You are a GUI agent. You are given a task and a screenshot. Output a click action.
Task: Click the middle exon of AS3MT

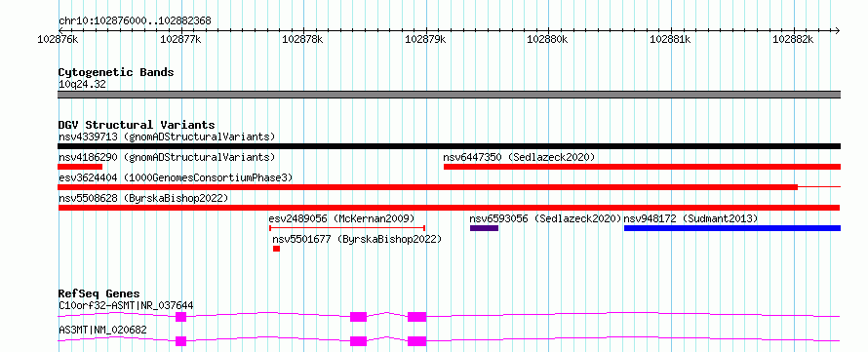tap(358, 341)
